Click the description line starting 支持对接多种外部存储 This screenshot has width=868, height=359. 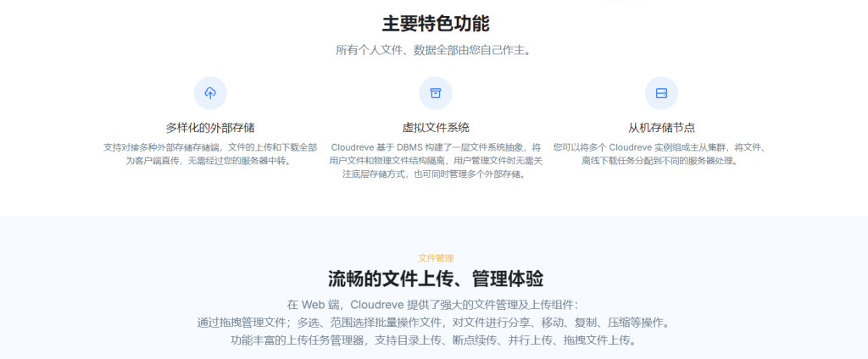210,146
